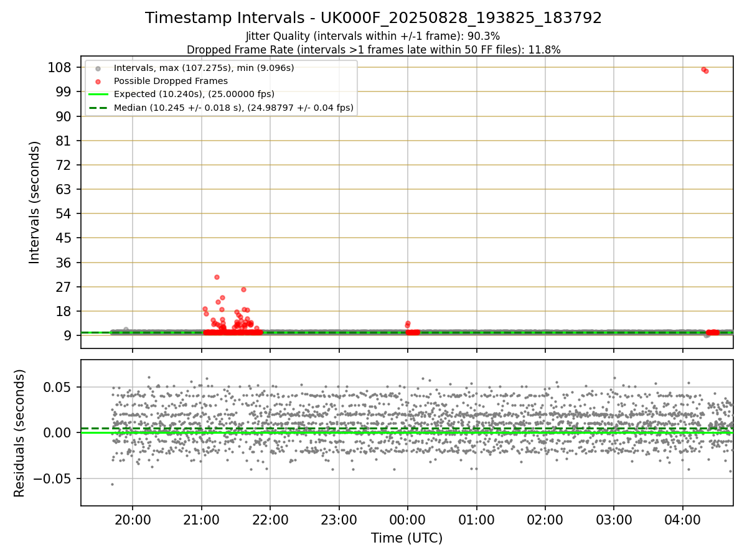Click the '−0.05' residuals tick label
The width and height of the screenshot is (747, 560).
pyautogui.click(x=52, y=478)
